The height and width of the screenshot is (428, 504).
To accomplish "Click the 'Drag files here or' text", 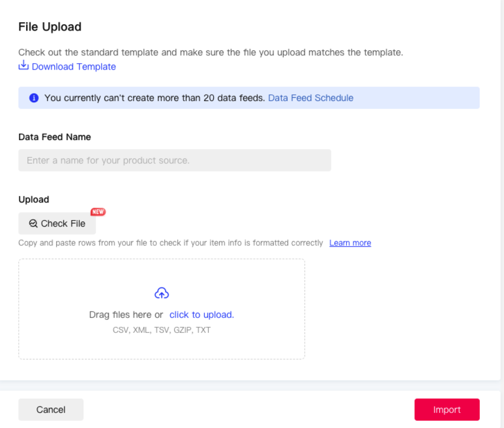I will 126,315.
